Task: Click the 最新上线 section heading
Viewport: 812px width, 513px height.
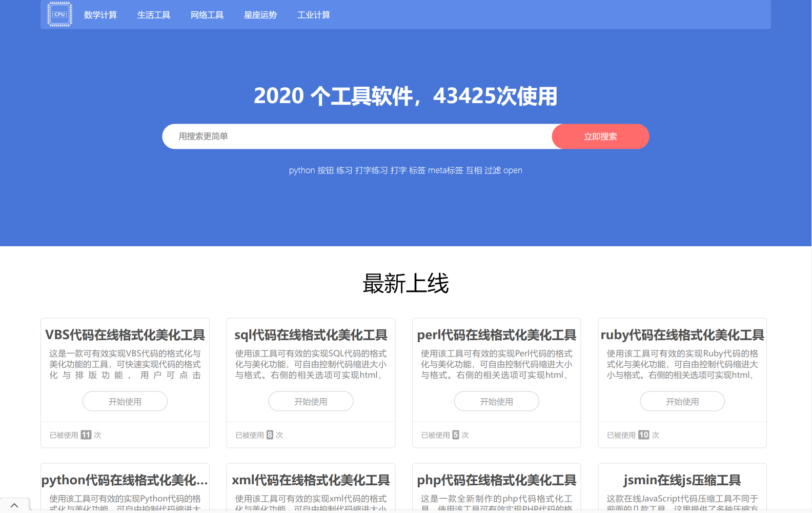Action: click(406, 284)
